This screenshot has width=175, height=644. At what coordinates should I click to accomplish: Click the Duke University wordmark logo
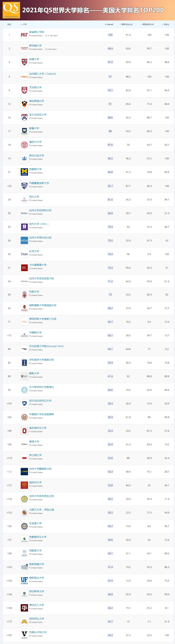coord(24,254)
